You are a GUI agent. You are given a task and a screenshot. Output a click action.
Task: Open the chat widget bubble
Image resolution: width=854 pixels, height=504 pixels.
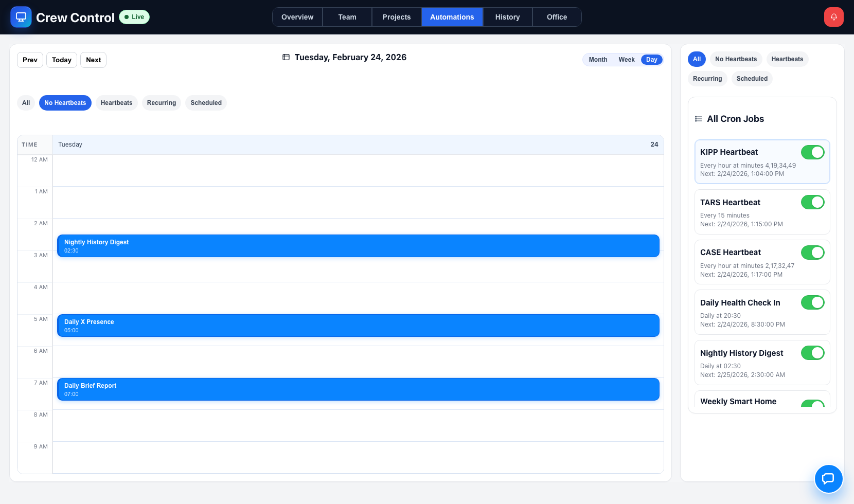pyautogui.click(x=829, y=479)
